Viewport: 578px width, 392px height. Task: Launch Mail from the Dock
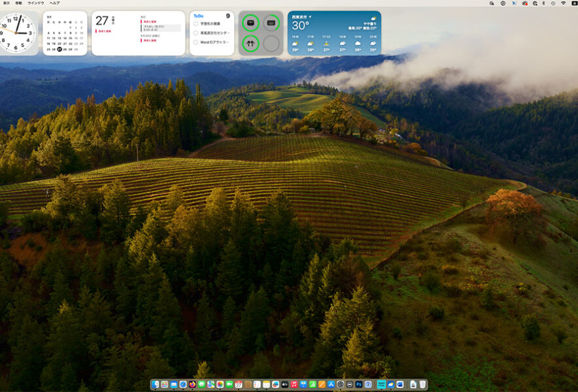click(174, 385)
